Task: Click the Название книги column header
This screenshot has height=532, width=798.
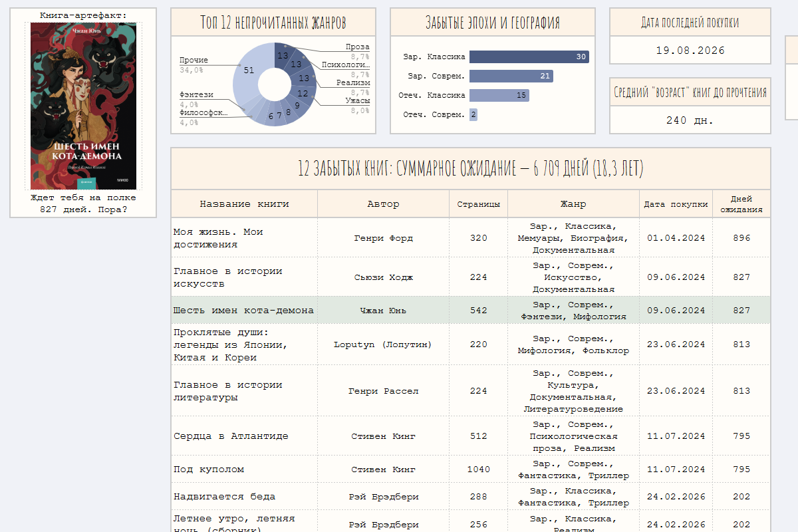Action: pos(245,204)
